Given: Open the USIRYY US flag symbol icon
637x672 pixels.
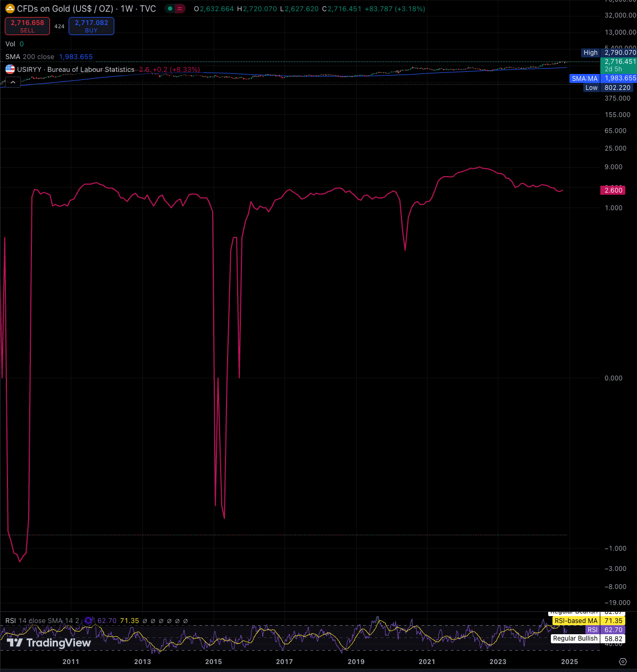Looking at the screenshot, I should [x=10, y=69].
